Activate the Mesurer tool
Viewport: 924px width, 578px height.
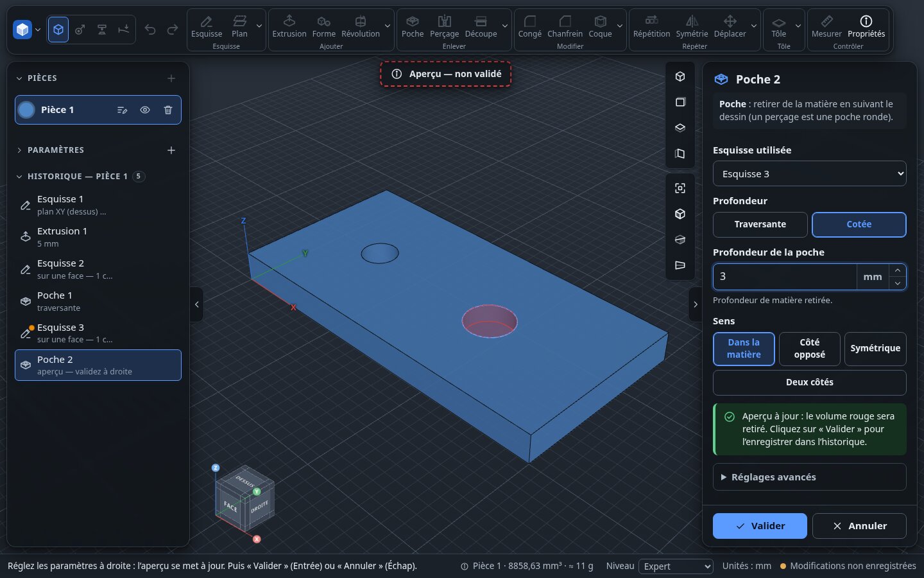pos(826,26)
